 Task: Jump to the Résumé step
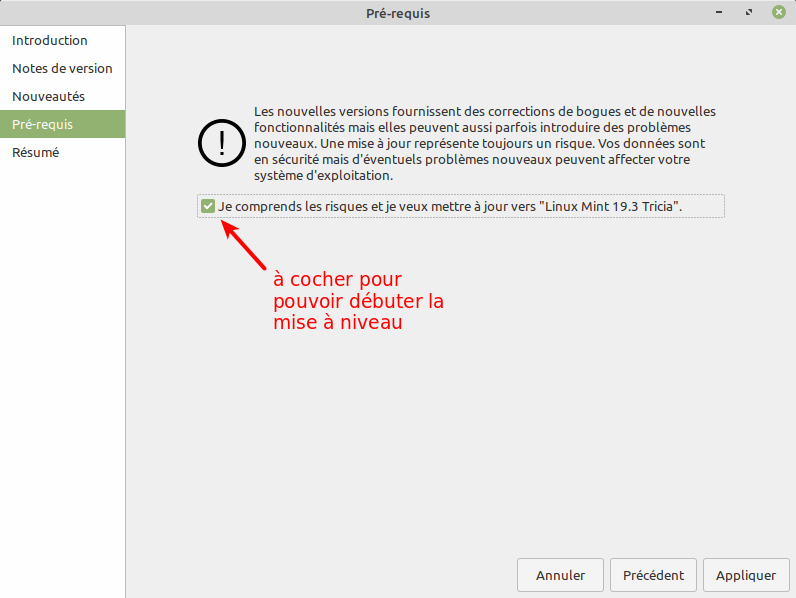pos(36,153)
